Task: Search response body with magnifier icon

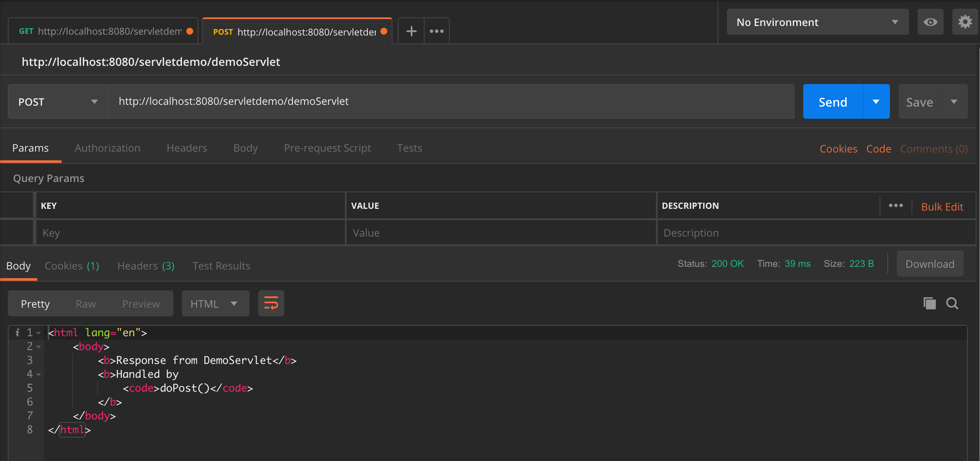Action: (x=952, y=303)
